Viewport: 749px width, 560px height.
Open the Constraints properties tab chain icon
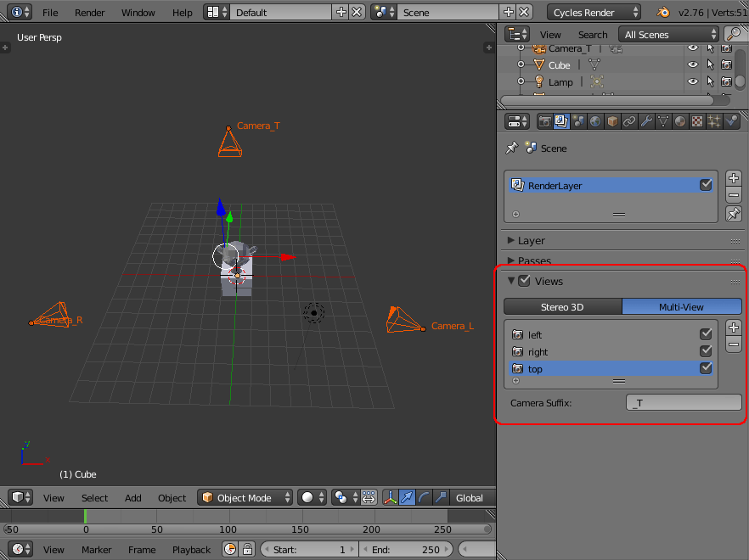coord(629,121)
